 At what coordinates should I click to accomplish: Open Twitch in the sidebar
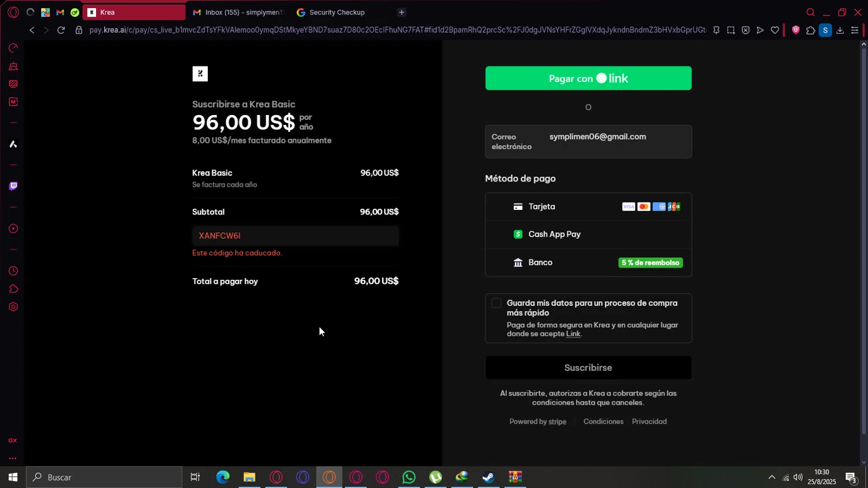point(13,186)
